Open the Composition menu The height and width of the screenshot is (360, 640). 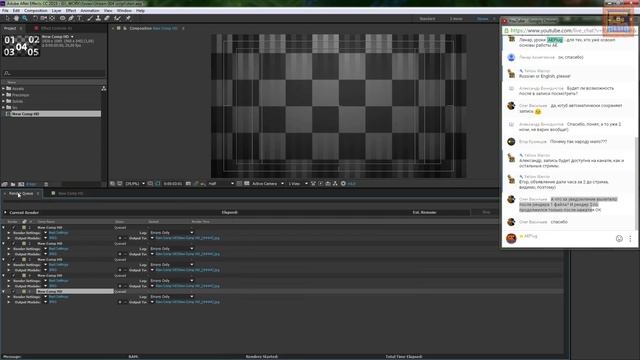36,11
